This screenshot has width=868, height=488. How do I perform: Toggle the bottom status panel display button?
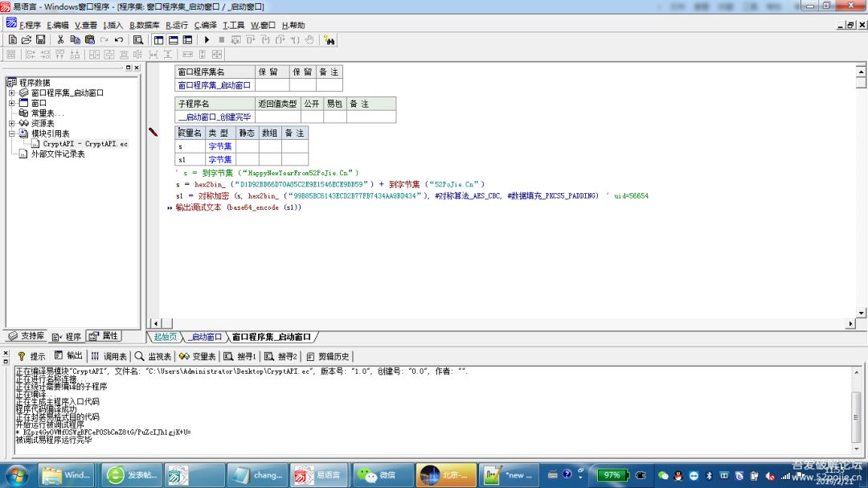[173, 39]
